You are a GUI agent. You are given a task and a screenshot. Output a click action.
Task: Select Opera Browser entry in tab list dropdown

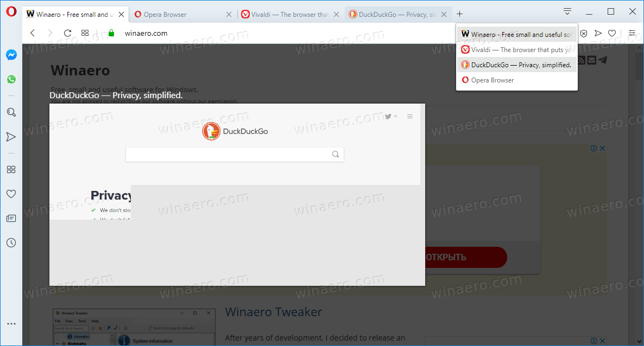tap(517, 80)
